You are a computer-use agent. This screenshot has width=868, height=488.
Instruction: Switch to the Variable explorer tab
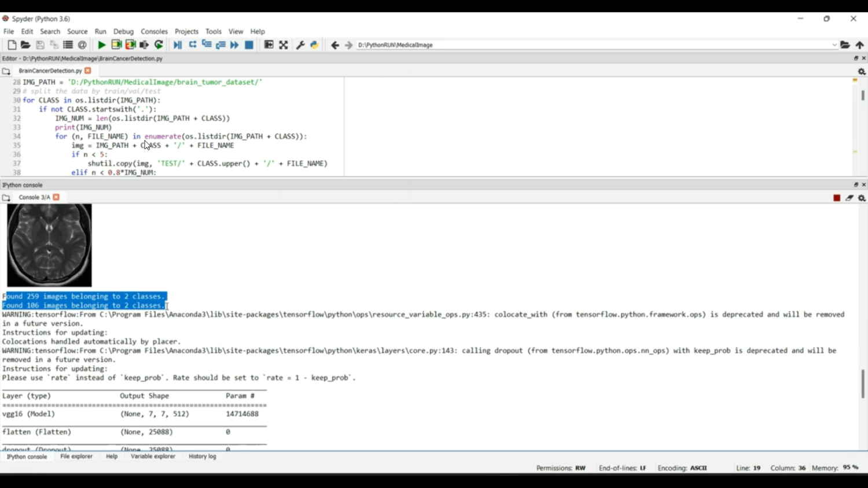click(x=153, y=457)
